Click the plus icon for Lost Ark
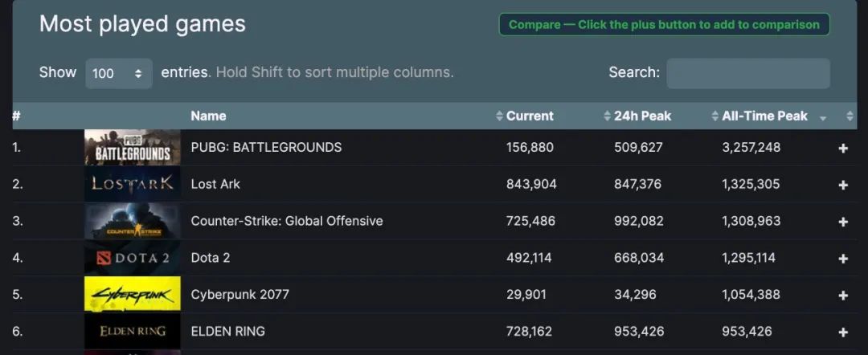This screenshot has width=868, height=355. coord(843,185)
